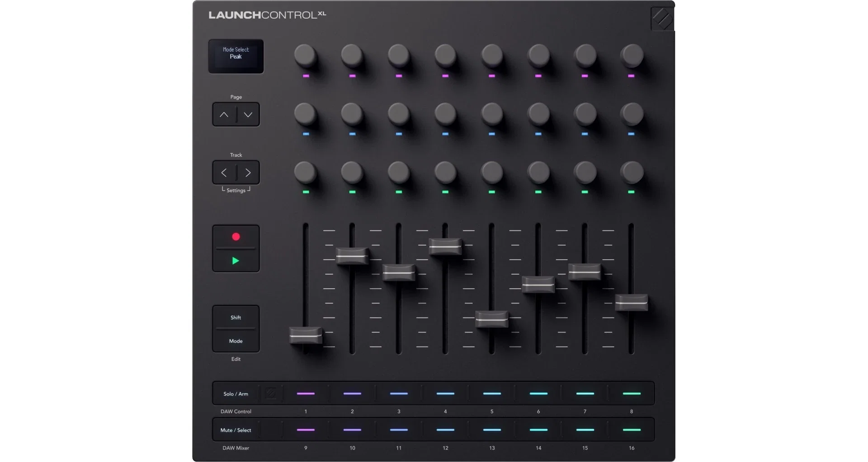Click fader 7's slider cap
Image resolution: width=868 pixels, height=462 pixels.
585,272
